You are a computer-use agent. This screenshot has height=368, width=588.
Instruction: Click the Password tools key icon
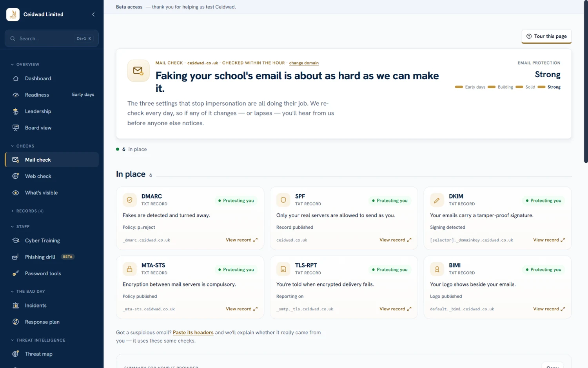pyautogui.click(x=16, y=273)
